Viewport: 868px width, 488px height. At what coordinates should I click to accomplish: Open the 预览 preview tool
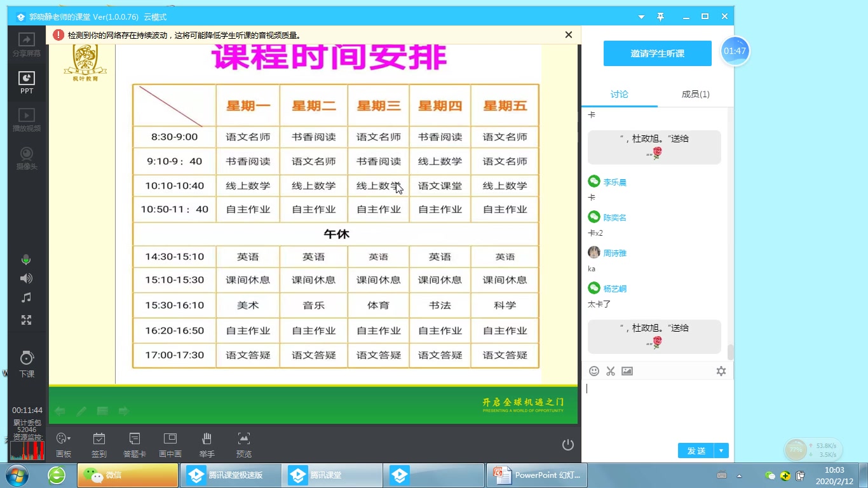tap(243, 444)
